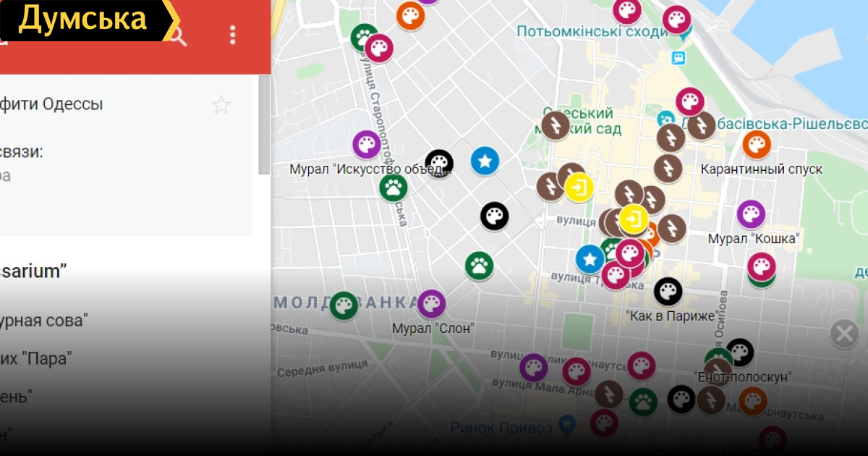868x456 pixels.
Task: Click the Ринок Привоз place pin
Action: pos(568,422)
